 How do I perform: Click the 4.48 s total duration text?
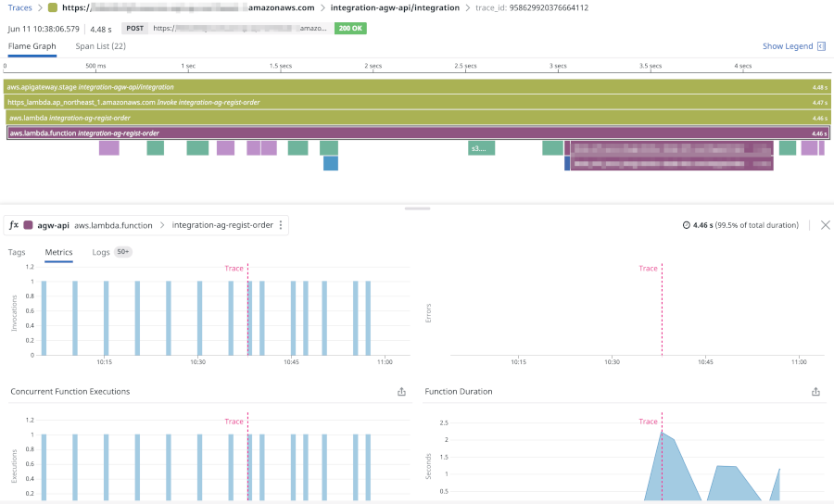coord(100,30)
